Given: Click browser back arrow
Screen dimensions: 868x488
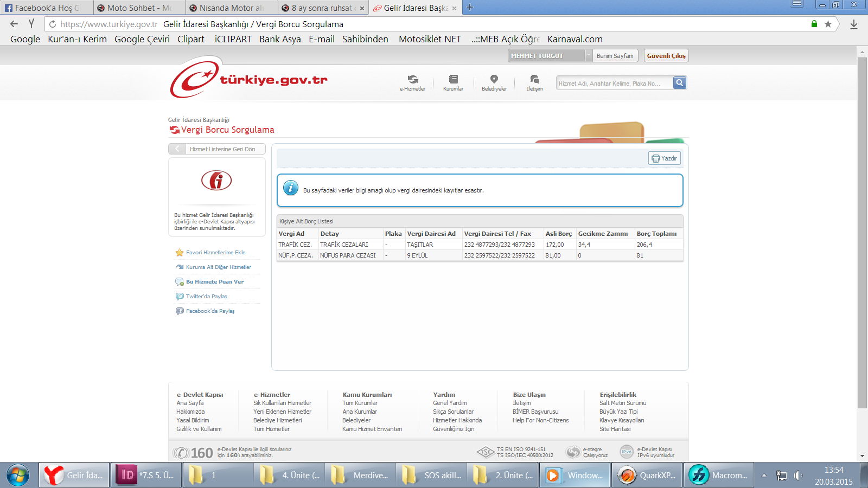Looking at the screenshot, I should [14, 24].
